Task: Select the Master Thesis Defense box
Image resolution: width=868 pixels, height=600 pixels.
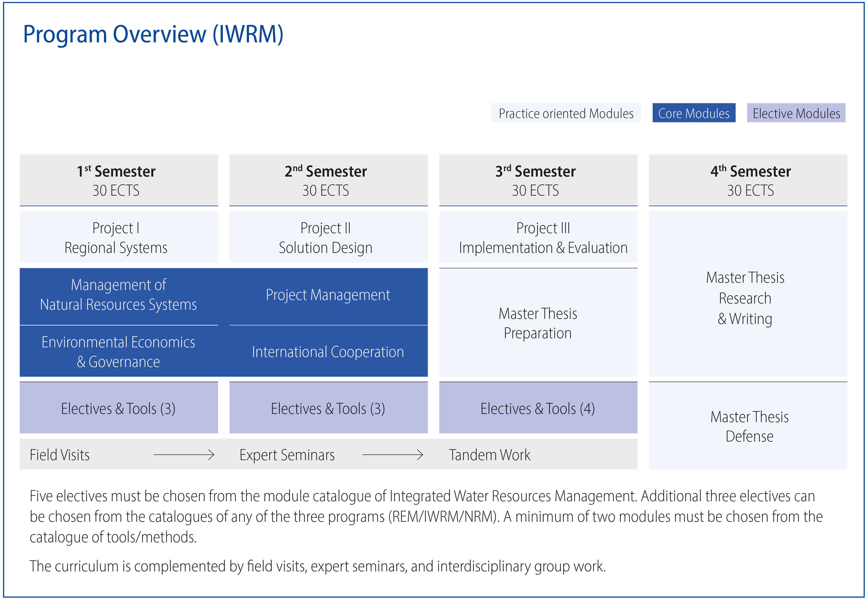Action: click(748, 426)
